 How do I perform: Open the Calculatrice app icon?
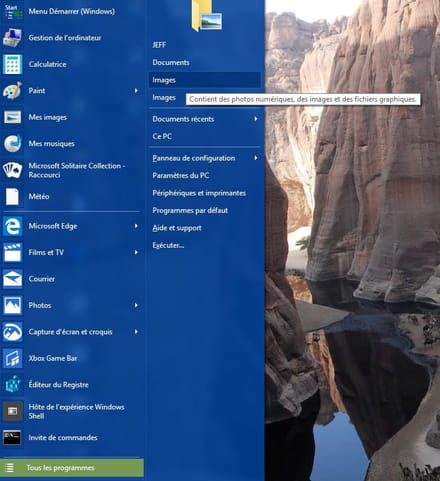(x=13, y=64)
